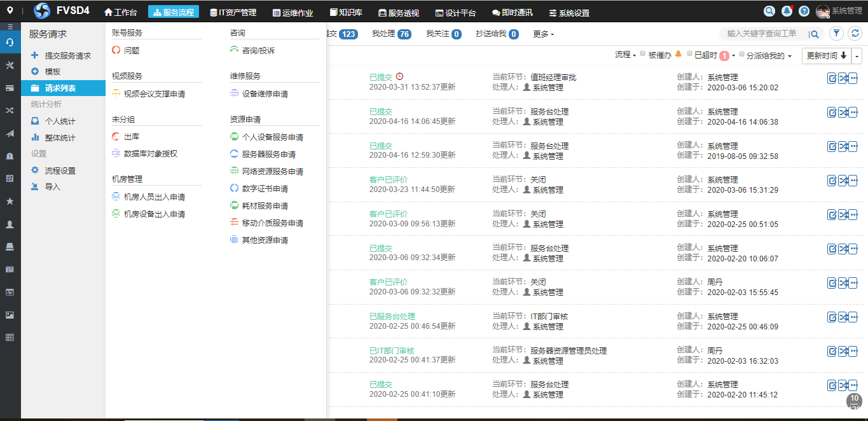Expand the 流程 dropdown filter
The height and width of the screenshot is (421, 868).
tap(625, 55)
